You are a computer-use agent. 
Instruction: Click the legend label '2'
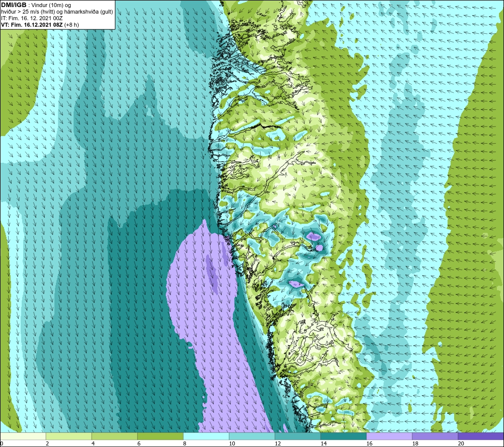47,443
